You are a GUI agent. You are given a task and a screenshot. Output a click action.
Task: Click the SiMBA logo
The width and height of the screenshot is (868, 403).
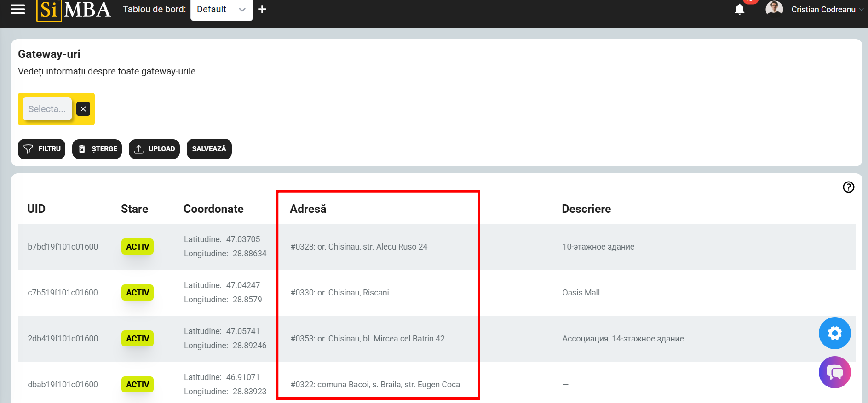click(x=74, y=10)
